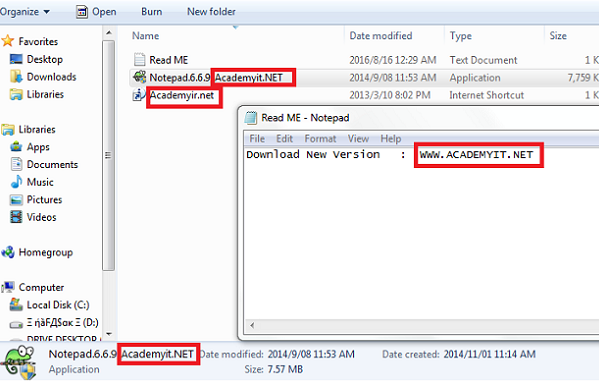Select the Homegroup icon in the sidebar
599x387 pixels.
(x=8, y=252)
